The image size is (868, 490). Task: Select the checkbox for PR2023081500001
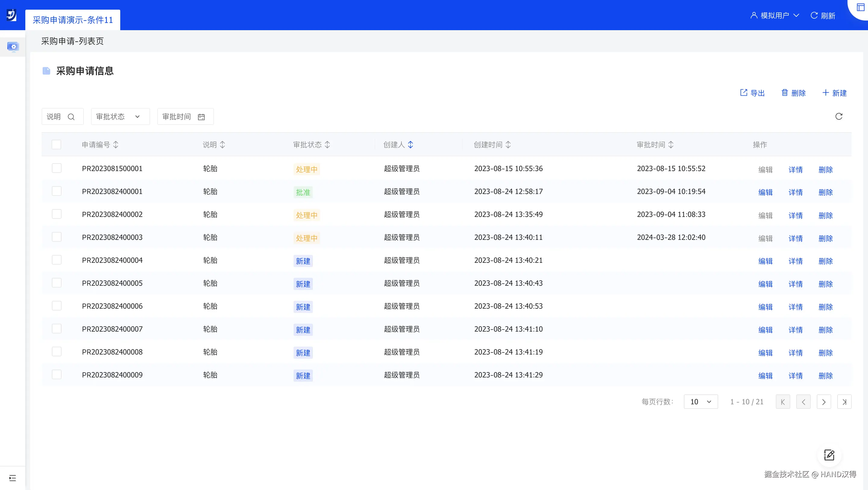click(x=57, y=168)
